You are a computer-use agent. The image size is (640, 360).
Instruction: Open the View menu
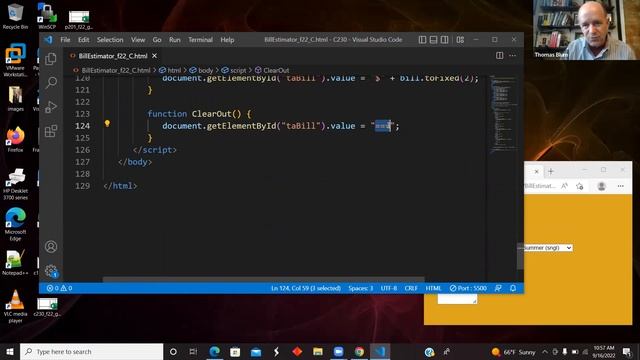coord(138,40)
